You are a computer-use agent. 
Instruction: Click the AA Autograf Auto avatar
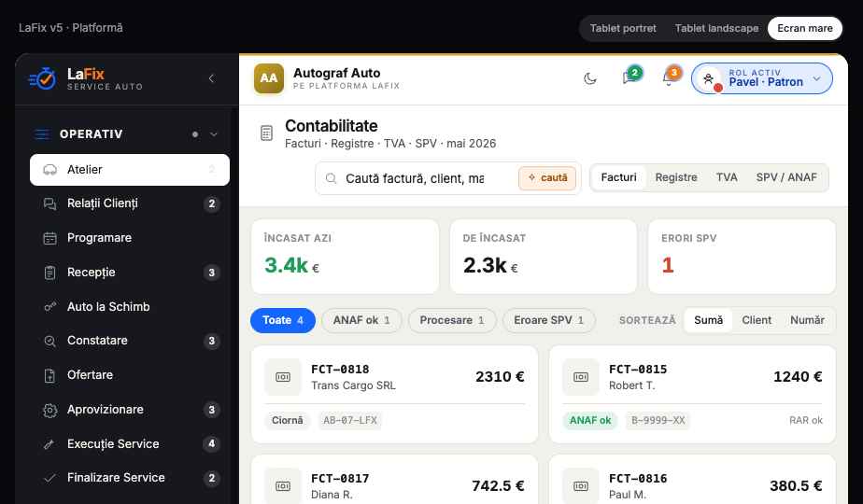tap(269, 78)
